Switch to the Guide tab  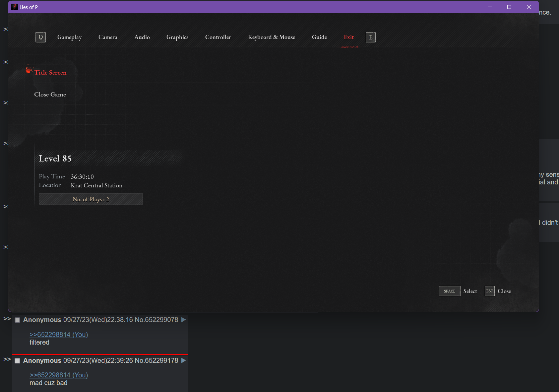tap(319, 37)
